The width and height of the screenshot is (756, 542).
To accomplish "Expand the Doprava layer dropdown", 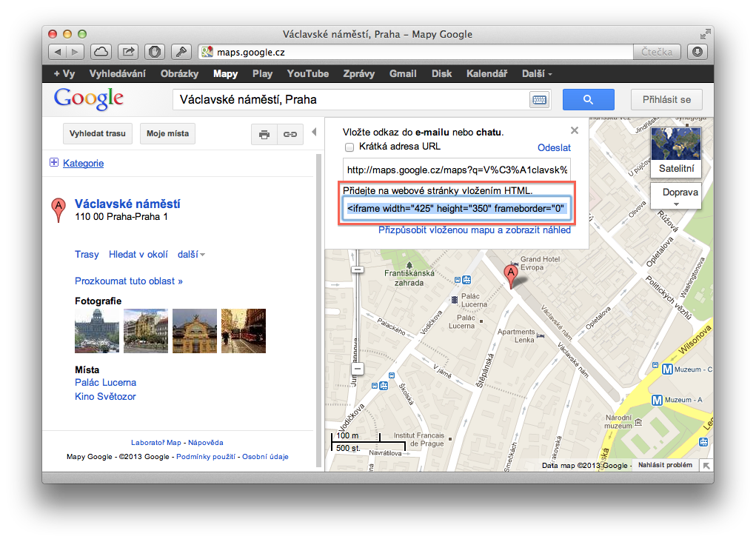I will click(x=676, y=196).
